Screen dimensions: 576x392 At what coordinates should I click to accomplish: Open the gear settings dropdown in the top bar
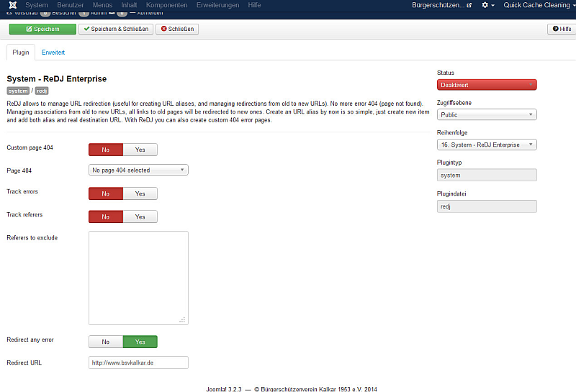[x=488, y=5]
